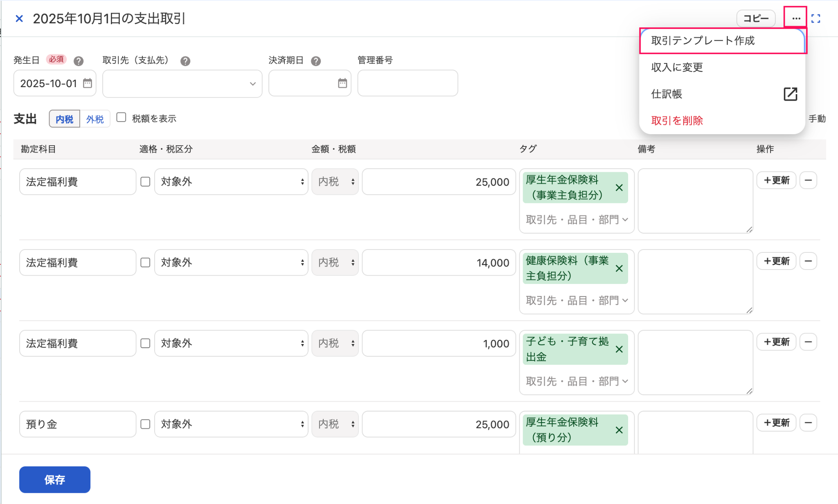The image size is (838, 504).
Task: Focus the 決済期日 date field
Action: [x=310, y=83]
